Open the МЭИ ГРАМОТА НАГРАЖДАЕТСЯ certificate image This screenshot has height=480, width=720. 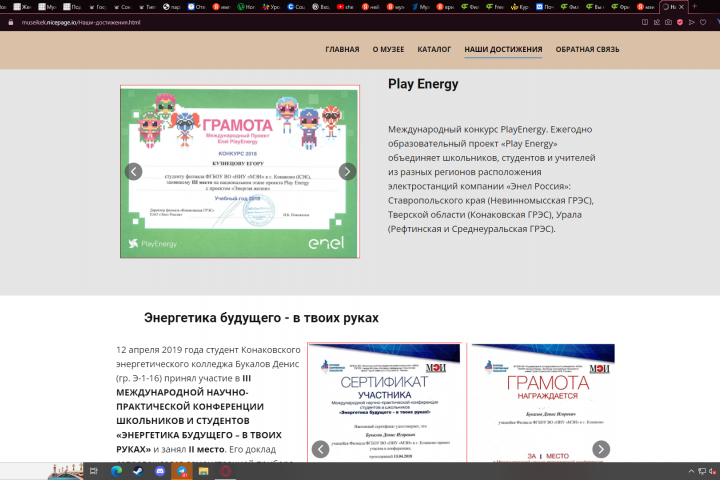(543, 402)
